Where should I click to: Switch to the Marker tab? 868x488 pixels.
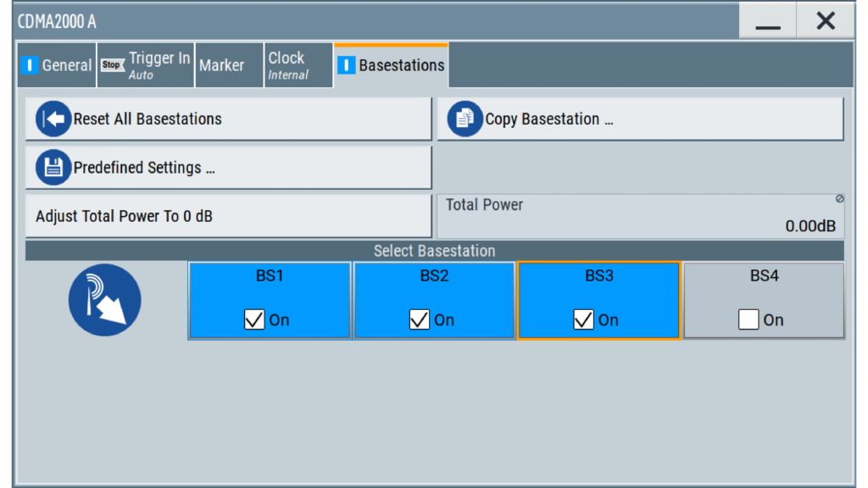pos(221,65)
